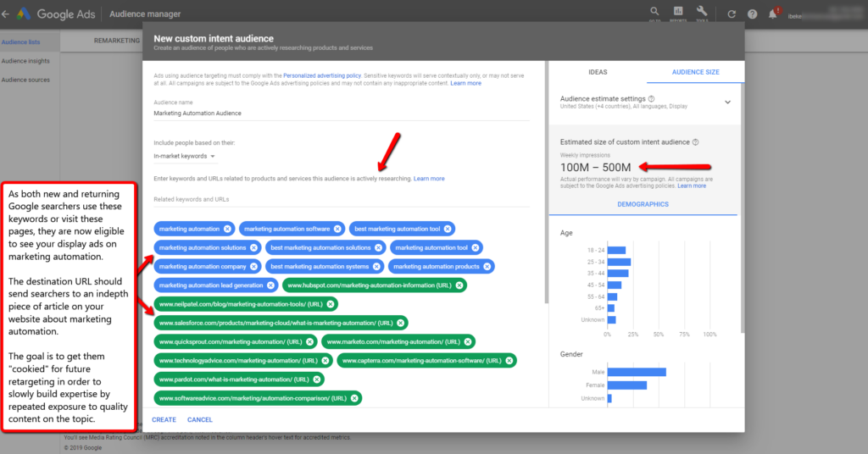Click the back arrow beside Google Ads logo

(x=7, y=14)
